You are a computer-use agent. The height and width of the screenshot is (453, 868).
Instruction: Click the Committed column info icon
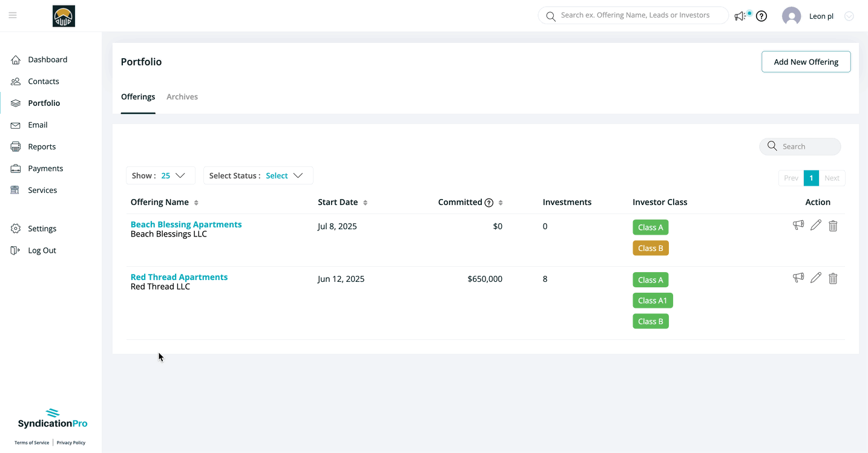tap(488, 202)
